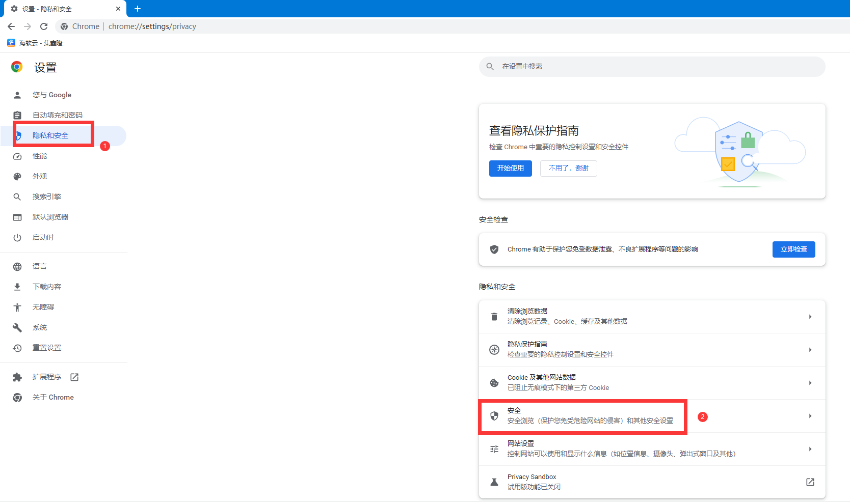Image resolution: width=850 pixels, height=504 pixels.
Task: Open a new tab with plus button
Action: [138, 9]
